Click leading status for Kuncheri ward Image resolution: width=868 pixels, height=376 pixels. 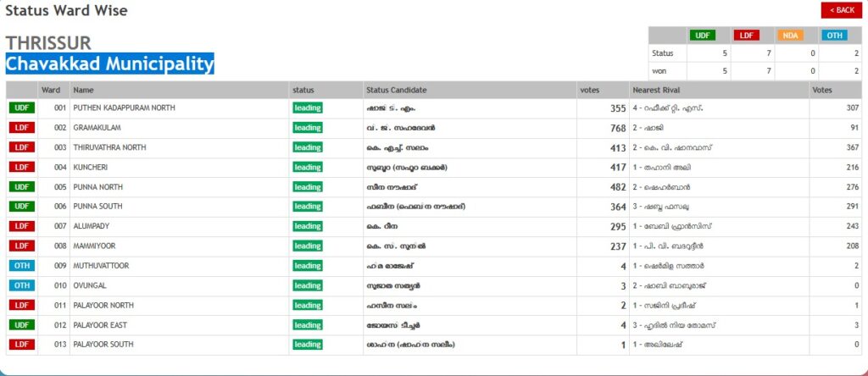(307, 168)
